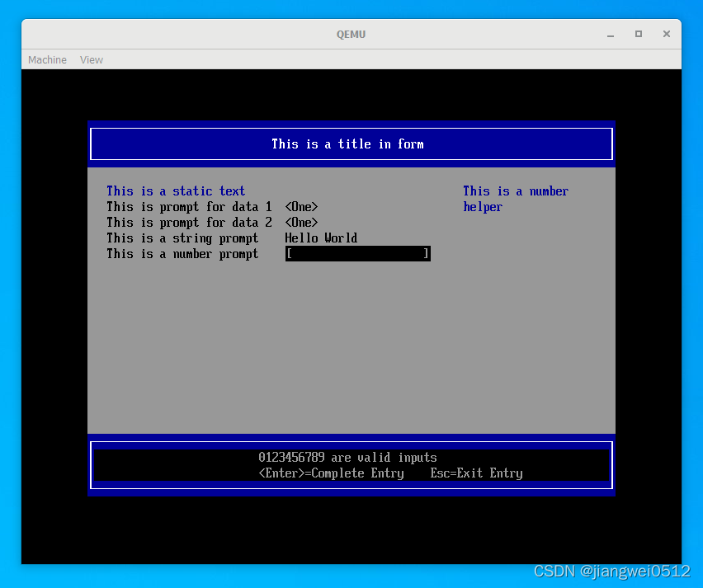Open the View menu
Viewport: 703px width, 588px height.
point(92,60)
